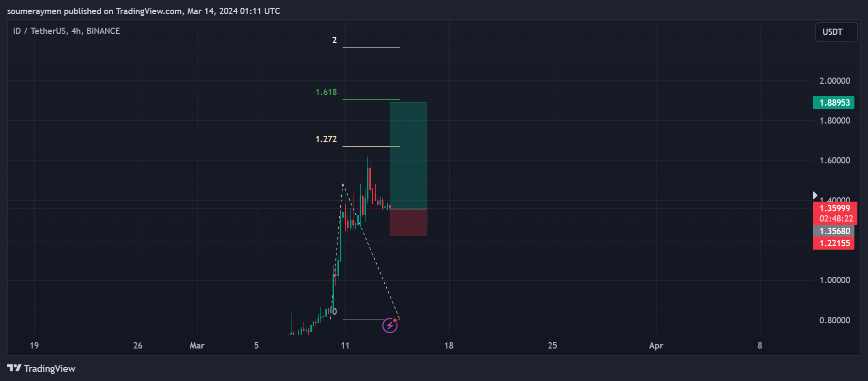Click the 02:48:22 candle countdown timer
868x381 pixels.
pyautogui.click(x=836, y=219)
